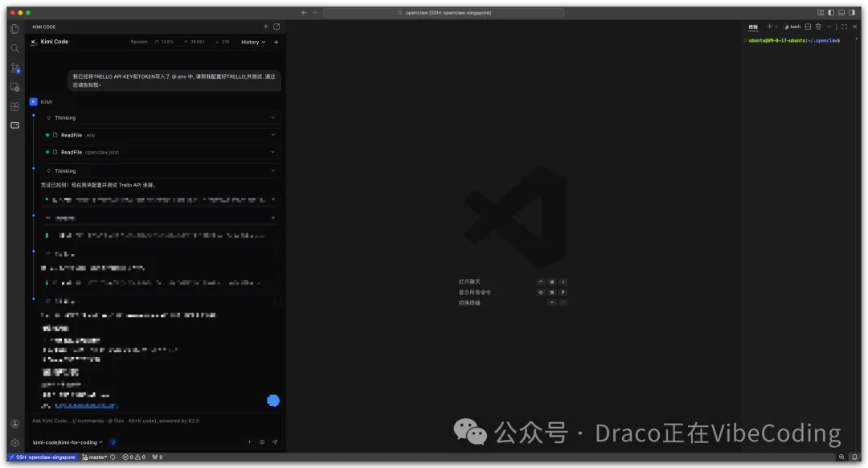Image resolution: width=868 pixels, height=468 pixels.
Task: Send message with paper plane icon
Action: click(274, 442)
